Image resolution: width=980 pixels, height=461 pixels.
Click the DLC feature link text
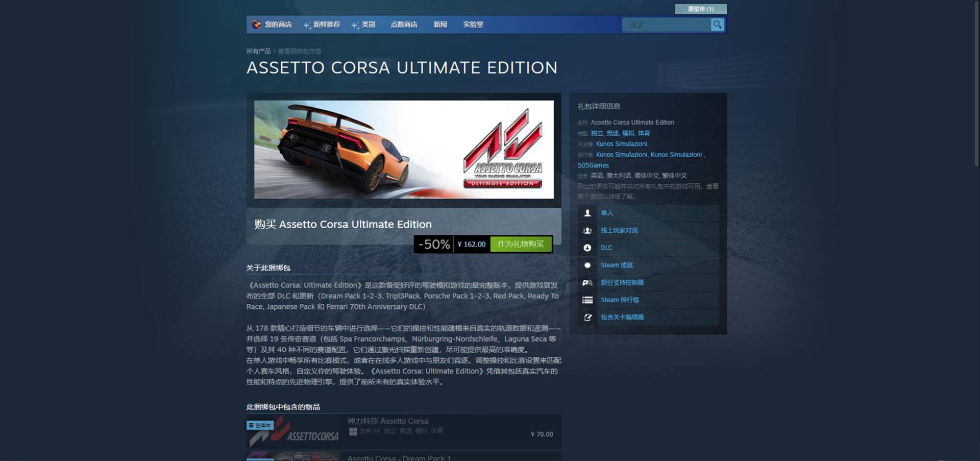[x=606, y=248]
